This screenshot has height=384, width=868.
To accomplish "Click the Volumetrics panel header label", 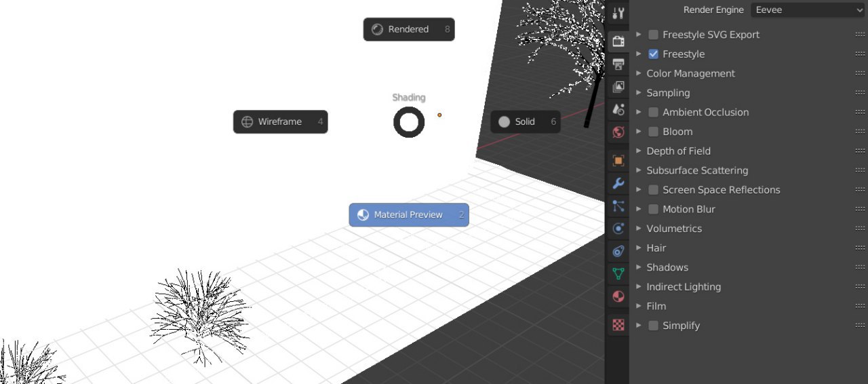I will (x=674, y=229).
